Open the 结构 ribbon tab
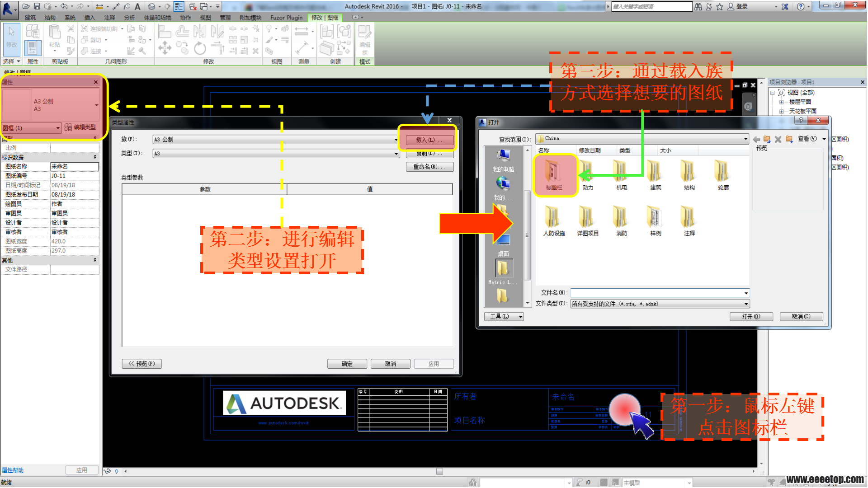The height and width of the screenshot is (488, 868). (50, 18)
